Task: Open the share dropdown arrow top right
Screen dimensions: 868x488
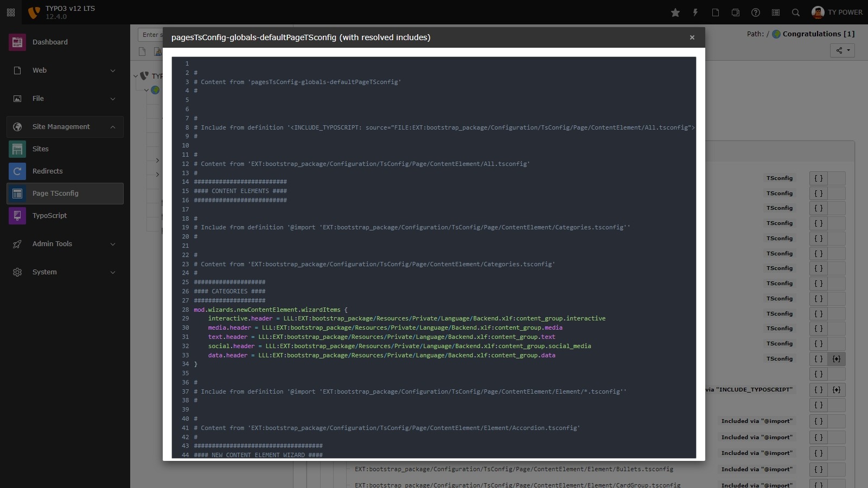Action: click(848, 50)
